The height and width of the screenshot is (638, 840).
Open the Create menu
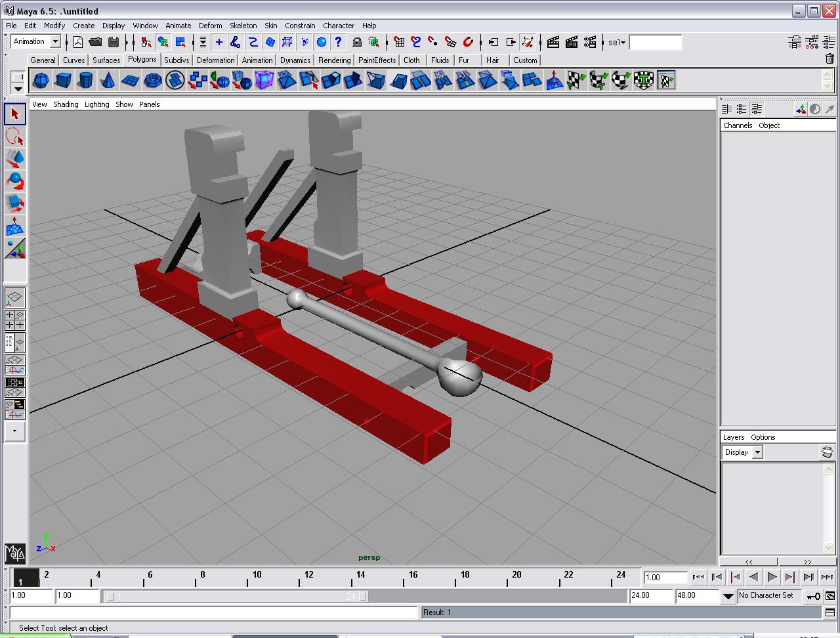tap(83, 26)
